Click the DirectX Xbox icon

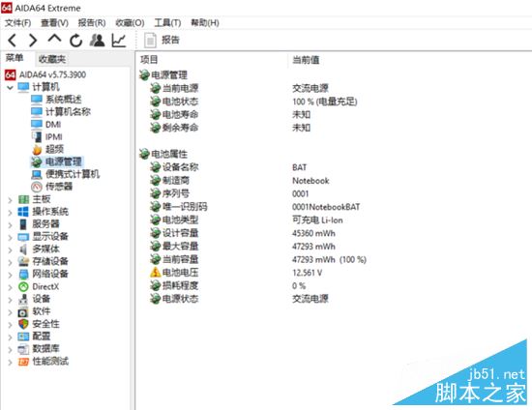point(23,287)
